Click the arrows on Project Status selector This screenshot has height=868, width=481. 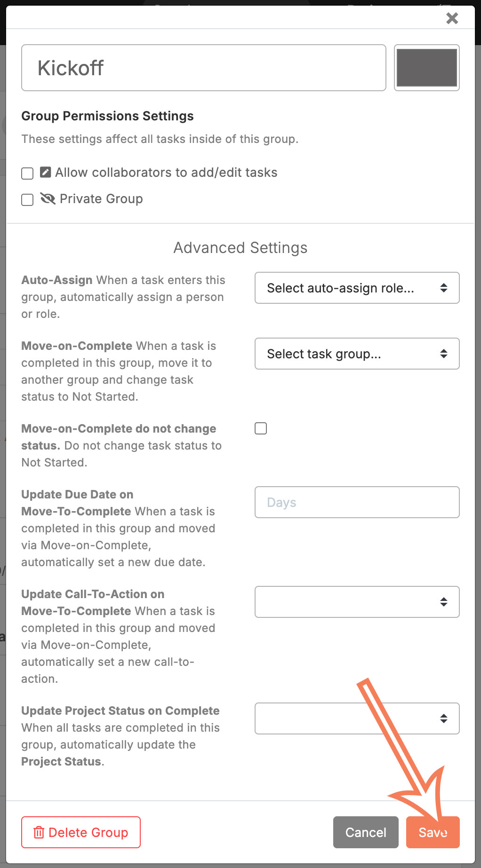tap(443, 718)
